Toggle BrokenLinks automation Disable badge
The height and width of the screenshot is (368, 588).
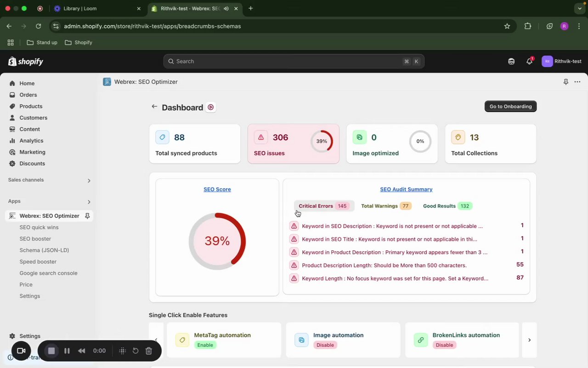pos(444,345)
